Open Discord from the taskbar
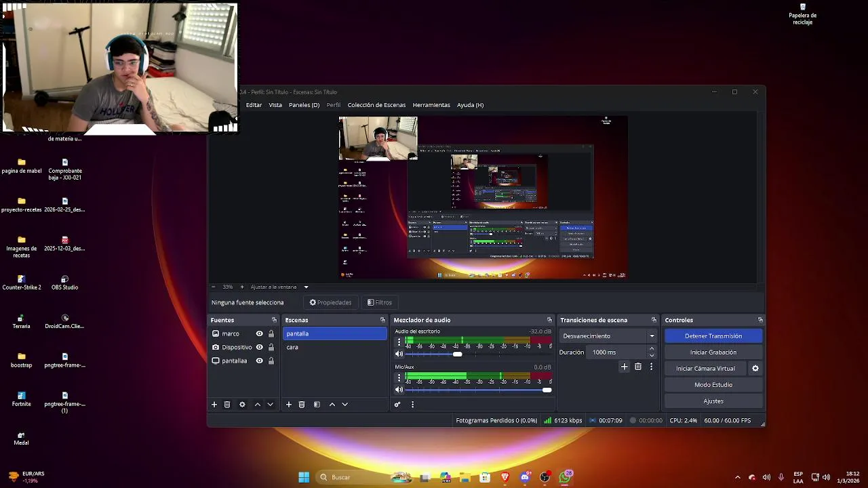The height and width of the screenshot is (488, 868). (x=525, y=477)
